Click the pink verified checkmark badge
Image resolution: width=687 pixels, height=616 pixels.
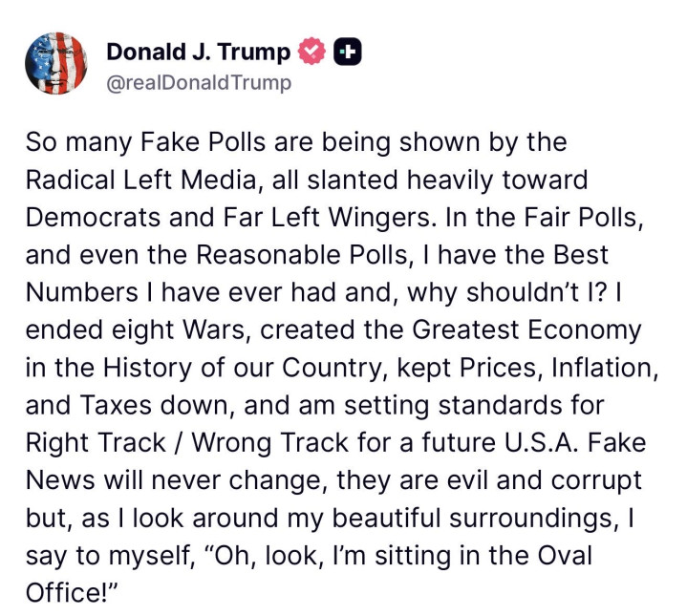point(312,52)
